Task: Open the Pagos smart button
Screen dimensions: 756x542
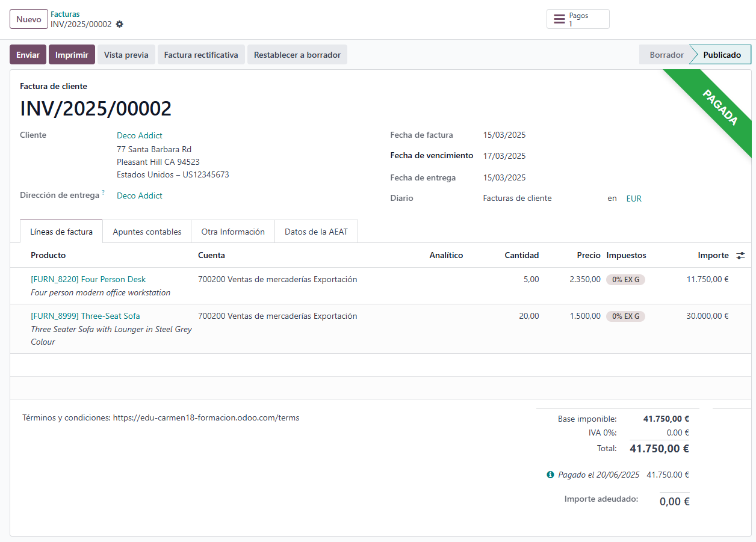Action: (578, 19)
